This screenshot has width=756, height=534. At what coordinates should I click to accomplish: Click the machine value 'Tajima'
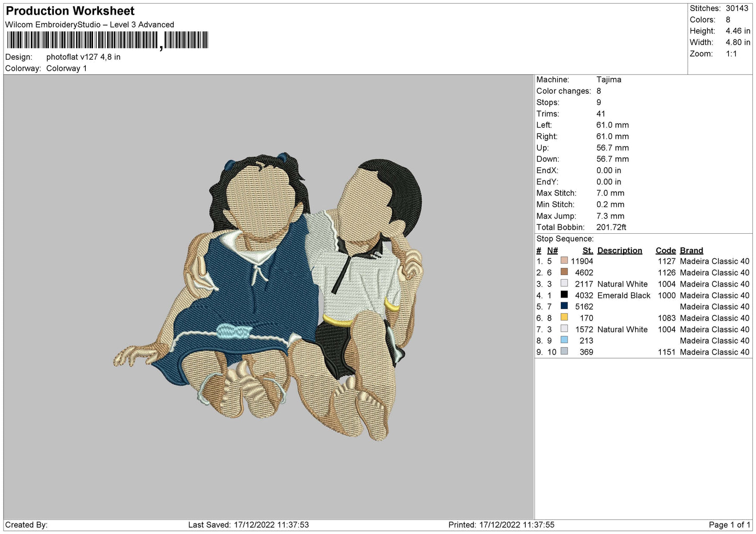[x=609, y=79]
